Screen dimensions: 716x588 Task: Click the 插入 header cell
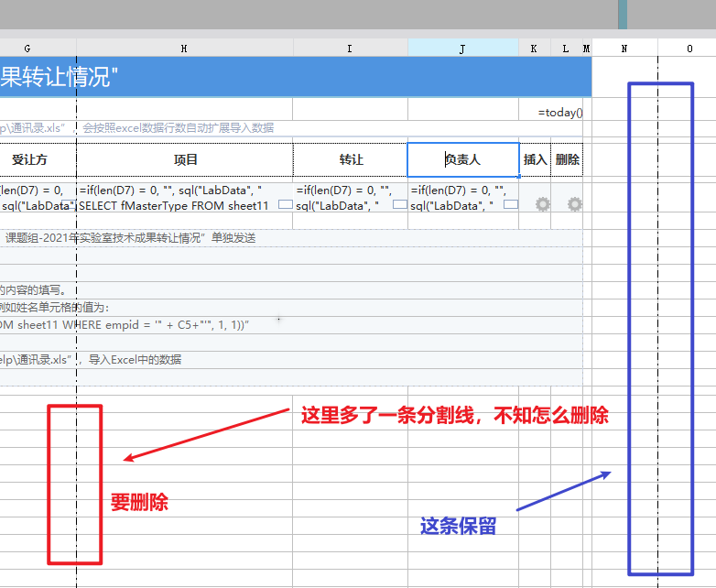(535, 159)
